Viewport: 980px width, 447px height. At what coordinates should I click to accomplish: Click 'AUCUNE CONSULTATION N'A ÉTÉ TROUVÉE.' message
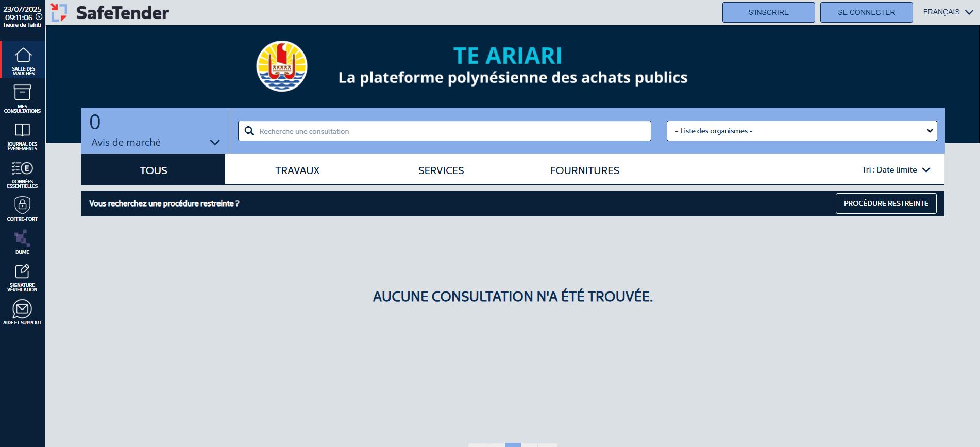(x=513, y=297)
